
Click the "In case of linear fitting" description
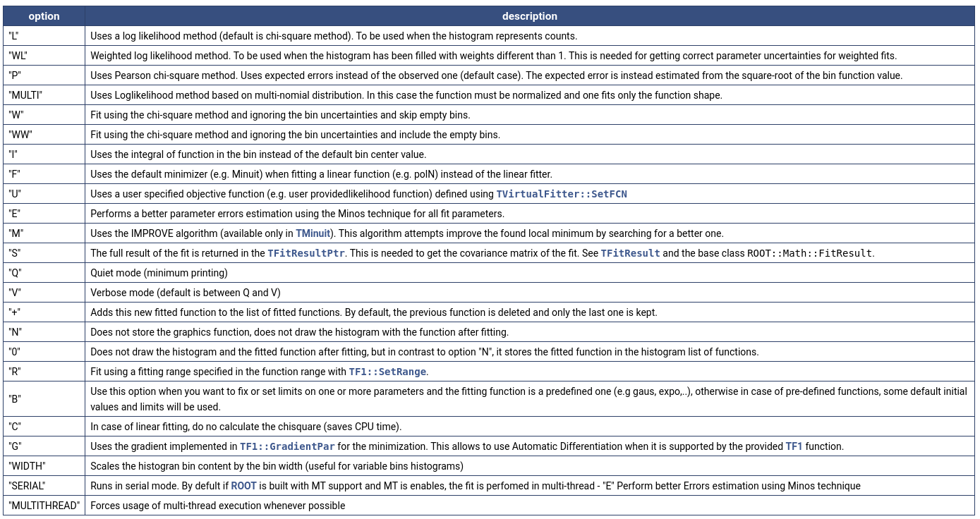coord(246,427)
